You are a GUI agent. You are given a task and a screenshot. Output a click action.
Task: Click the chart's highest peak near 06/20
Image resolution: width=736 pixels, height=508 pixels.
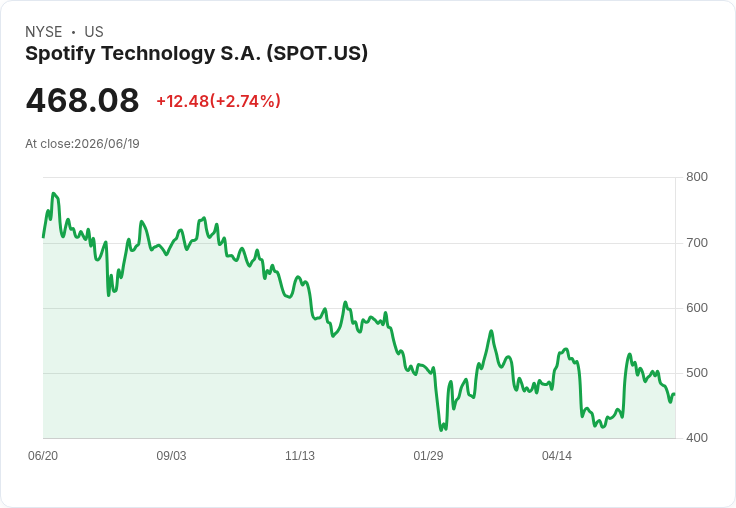pos(54,193)
